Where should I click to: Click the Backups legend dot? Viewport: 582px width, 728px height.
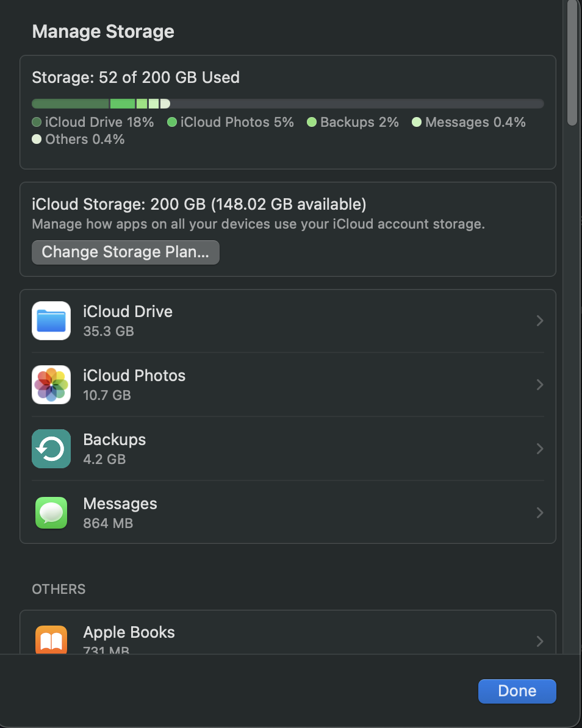coord(311,122)
